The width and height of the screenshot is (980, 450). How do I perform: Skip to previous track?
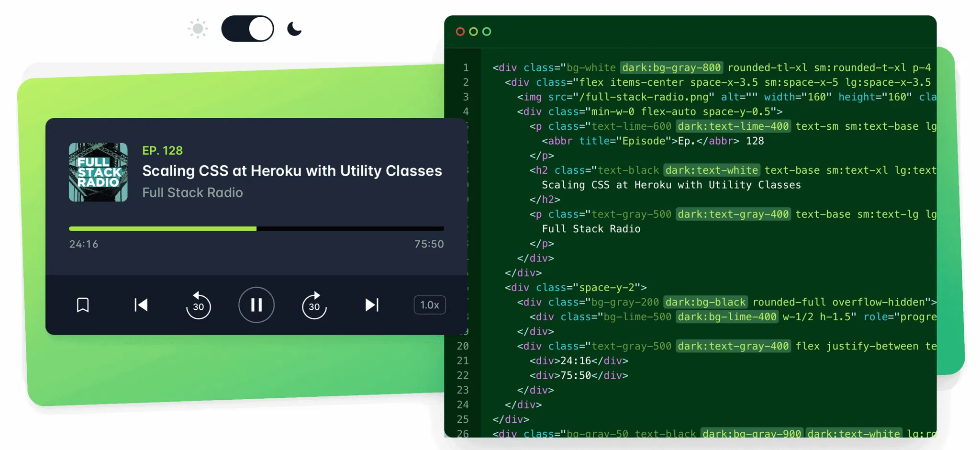tap(141, 305)
